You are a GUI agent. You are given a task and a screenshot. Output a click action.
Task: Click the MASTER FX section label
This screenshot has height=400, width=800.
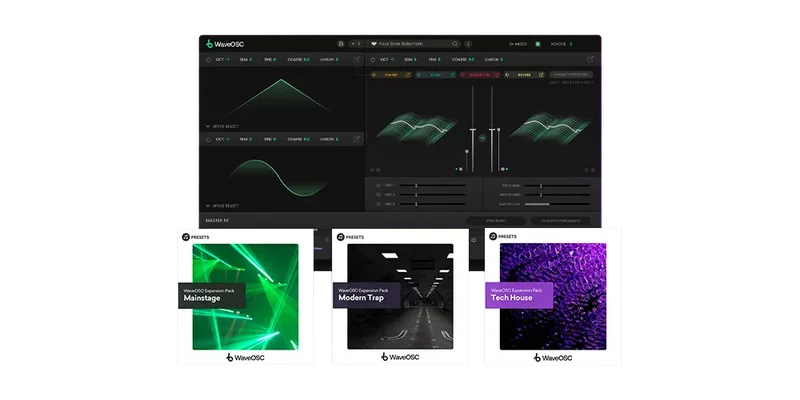pyautogui.click(x=217, y=220)
